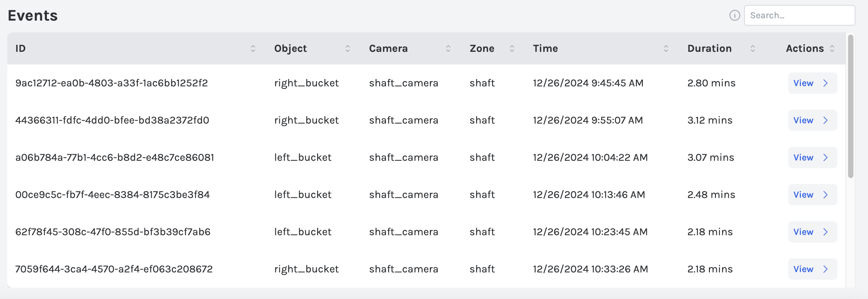This screenshot has width=868, height=299.
Task: Sort by Camera column sort icon
Action: [x=448, y=49]
